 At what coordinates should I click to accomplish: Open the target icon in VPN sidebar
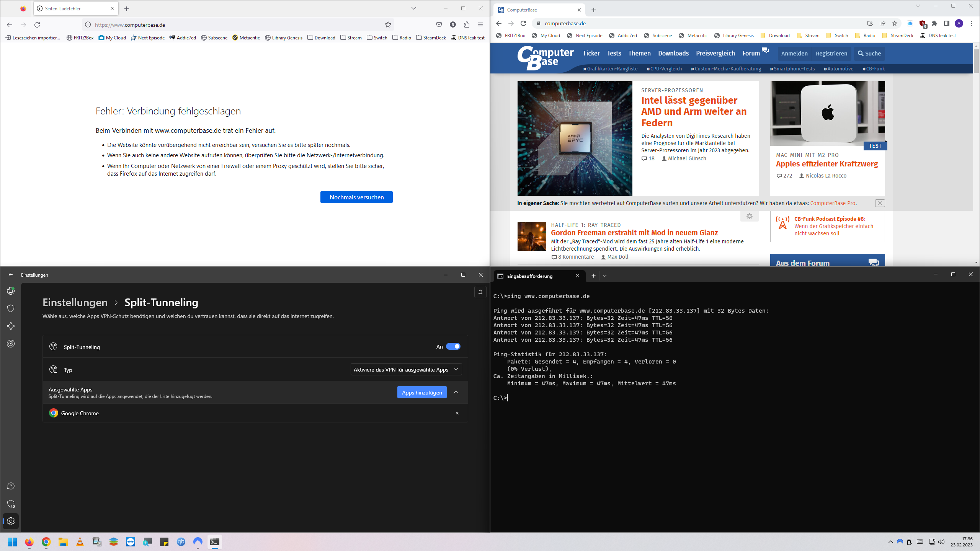[x=11, y=344]
